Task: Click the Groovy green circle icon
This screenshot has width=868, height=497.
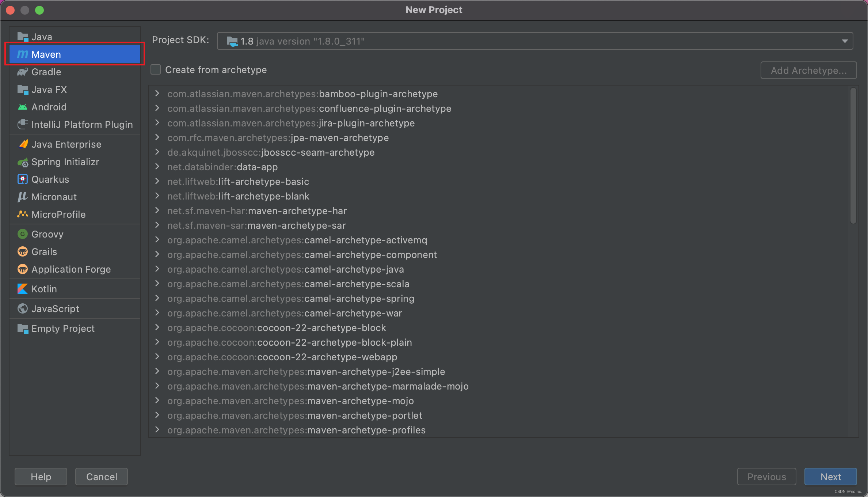Action: (x=23, y=234)
